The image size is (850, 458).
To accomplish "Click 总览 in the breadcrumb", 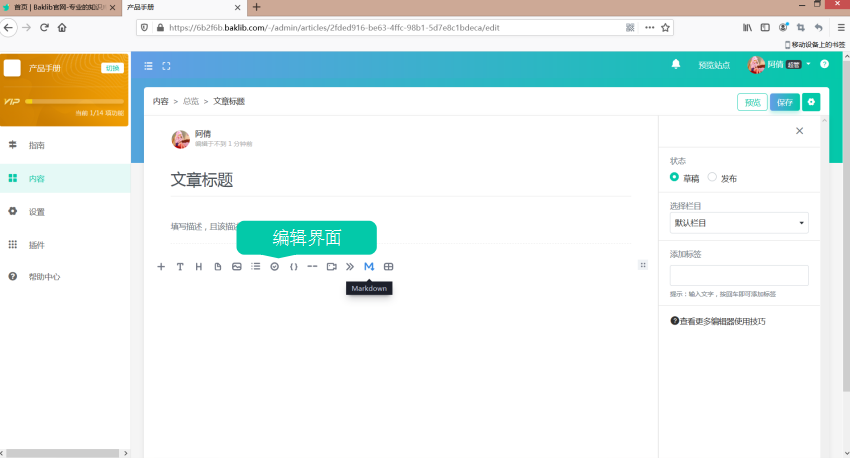I will click(x=191, y=101).
